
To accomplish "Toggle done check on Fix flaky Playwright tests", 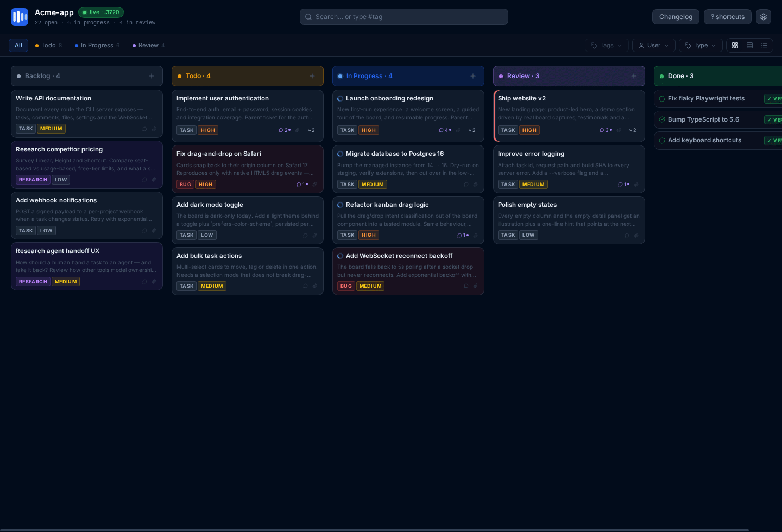I will coord(662,99).
